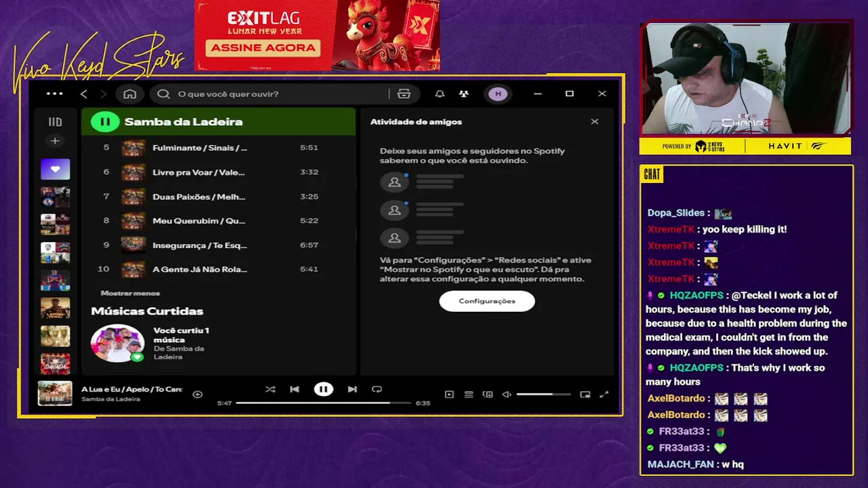Expand Your Library sidebar icon

click(55, 122)
